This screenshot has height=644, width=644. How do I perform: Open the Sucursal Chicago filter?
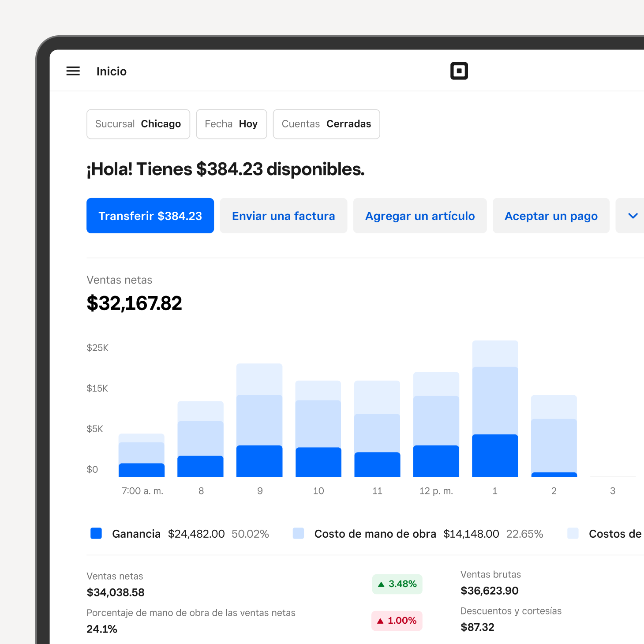[138, 124]
